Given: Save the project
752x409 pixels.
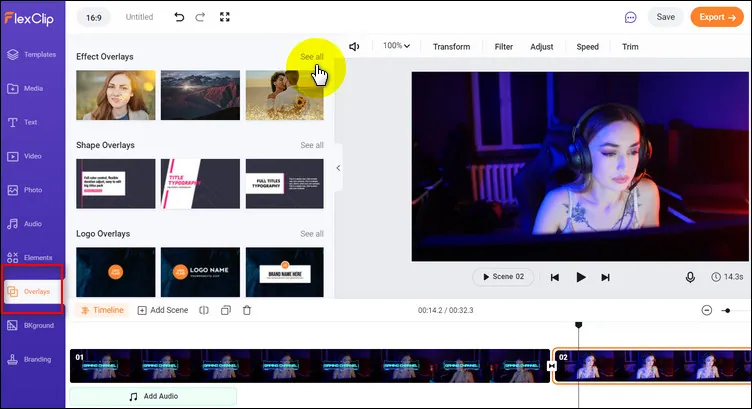Looking at the screenshot, I should [665, 17].
